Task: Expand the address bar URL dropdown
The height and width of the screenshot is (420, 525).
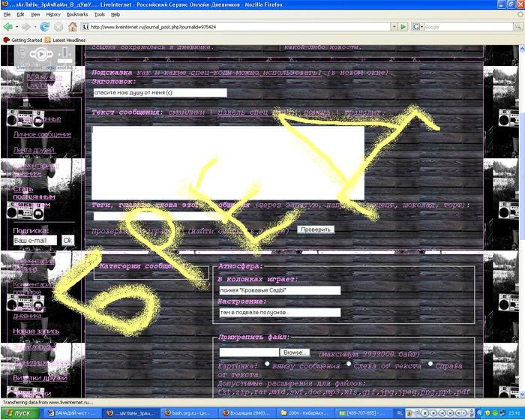Action: click(x=394, y=27)
